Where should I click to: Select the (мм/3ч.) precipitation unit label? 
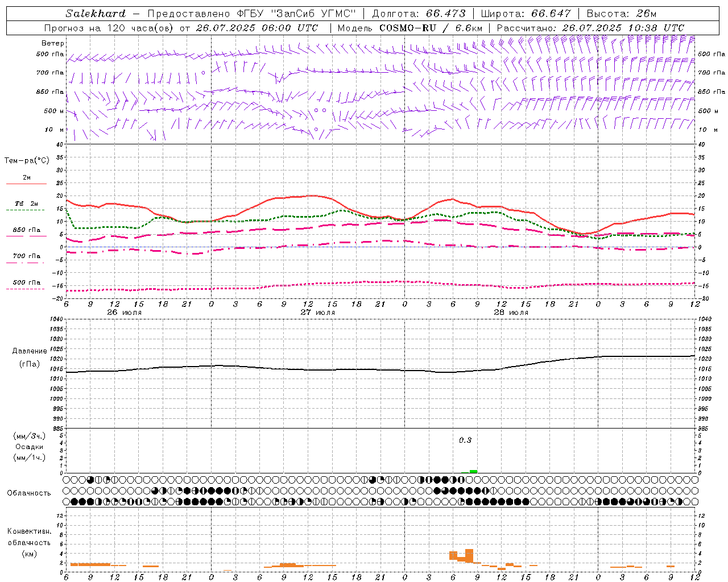tap(30, 436)
